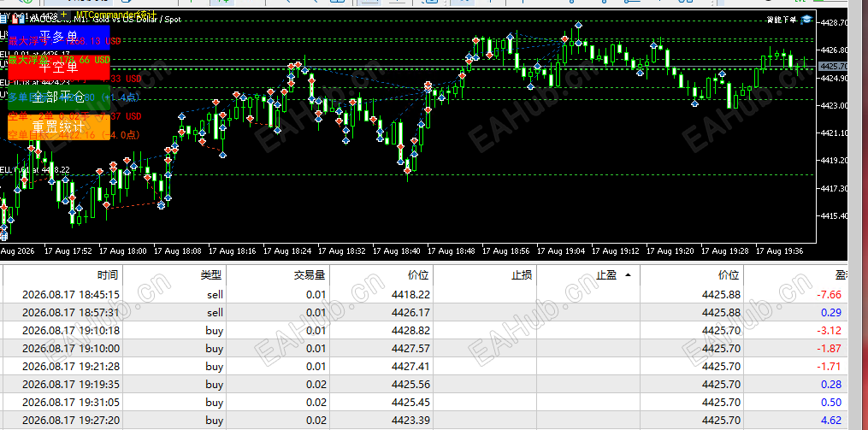Select the order row dated 2026.08.17 19:21:28
This screenshot has height=430, width=868.
pyautogui.click(x=424, y=367)
